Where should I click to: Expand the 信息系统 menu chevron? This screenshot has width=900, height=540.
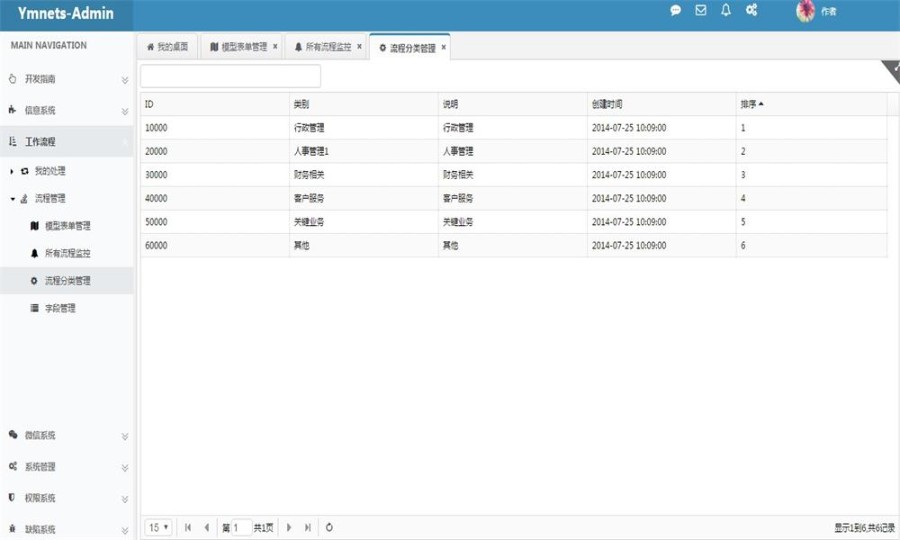coord(125,111)
